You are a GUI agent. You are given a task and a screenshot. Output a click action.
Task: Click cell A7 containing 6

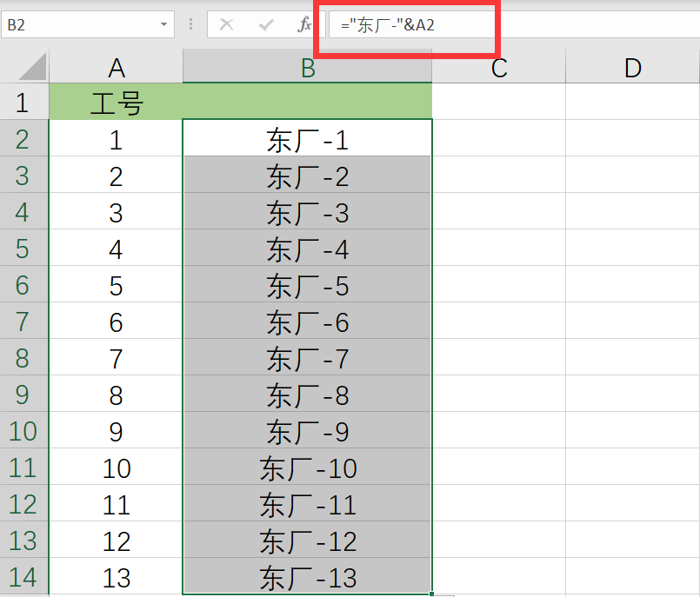(x=116, y=322)
